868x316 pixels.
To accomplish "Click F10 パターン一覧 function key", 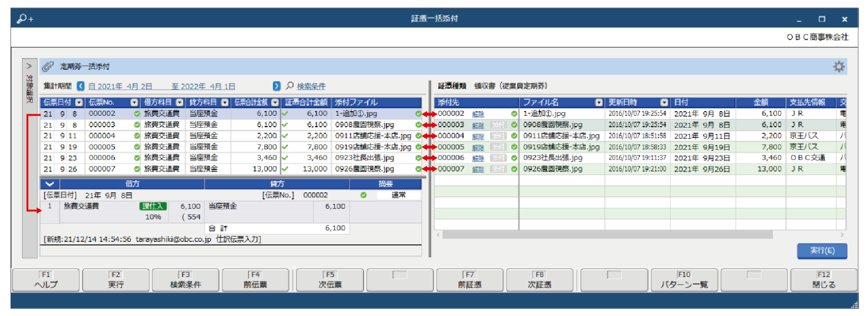I will [684, 280].
